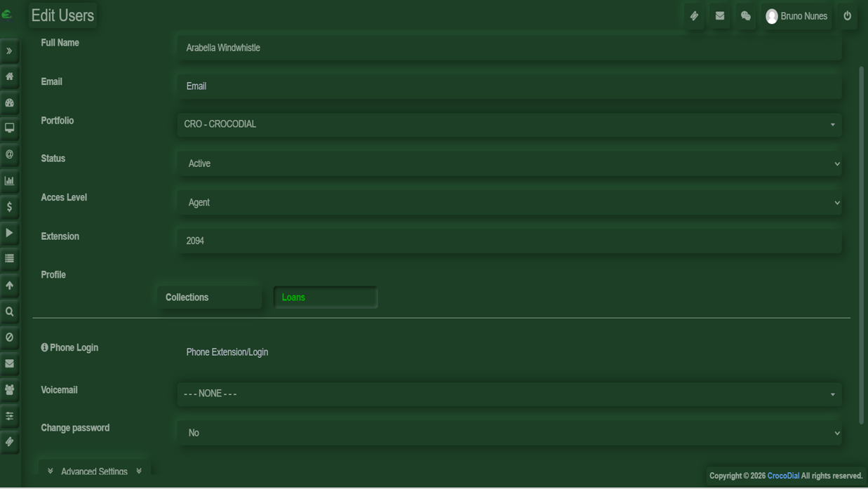Toggle the Loans profile option

pos(326,297)
